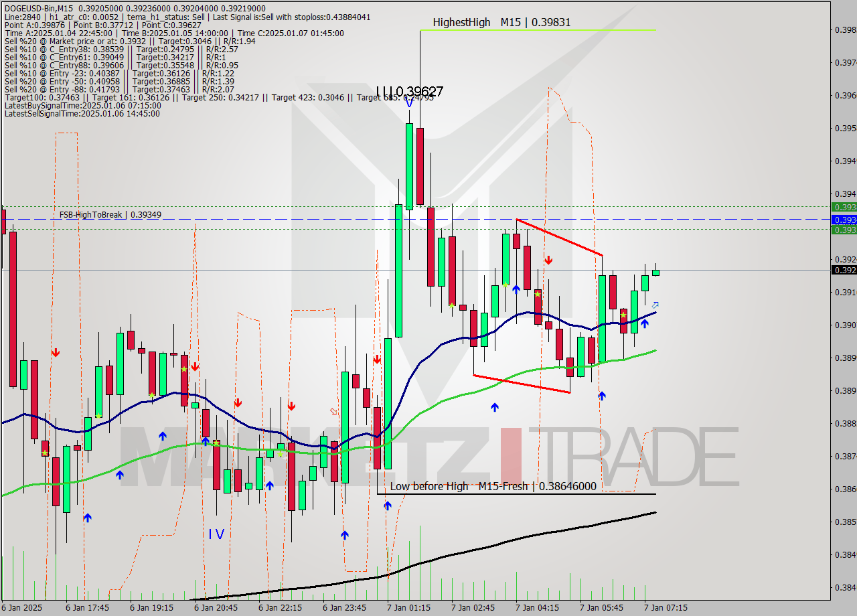857x616 pixels.
Task: Select the lower red trendline
Action: 522,384
